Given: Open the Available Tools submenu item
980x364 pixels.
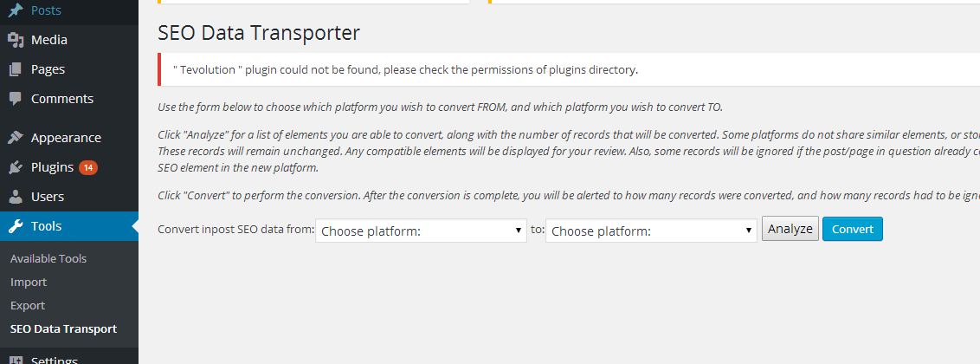Looking at the screenshot, I should 48,258.
